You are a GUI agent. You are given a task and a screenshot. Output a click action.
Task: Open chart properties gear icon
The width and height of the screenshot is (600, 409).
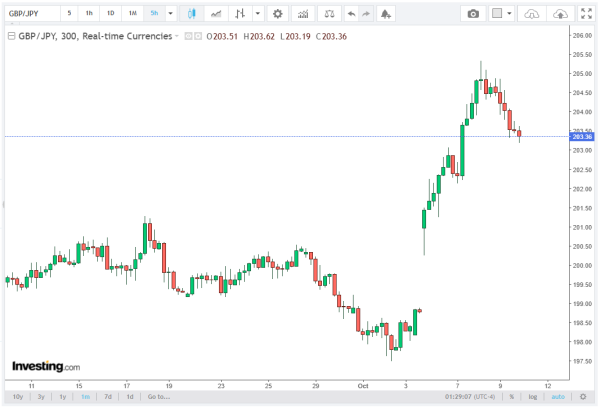coord(277,13)
